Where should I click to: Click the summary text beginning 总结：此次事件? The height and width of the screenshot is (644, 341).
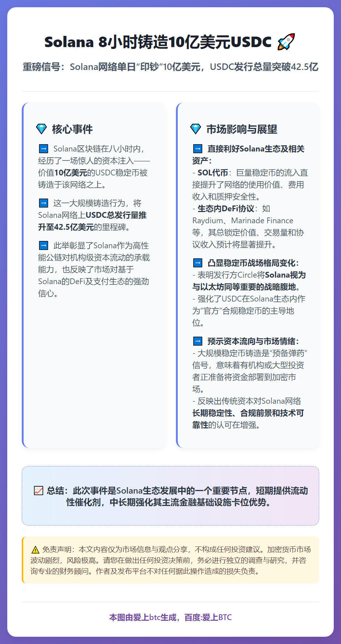coord(177,491)
